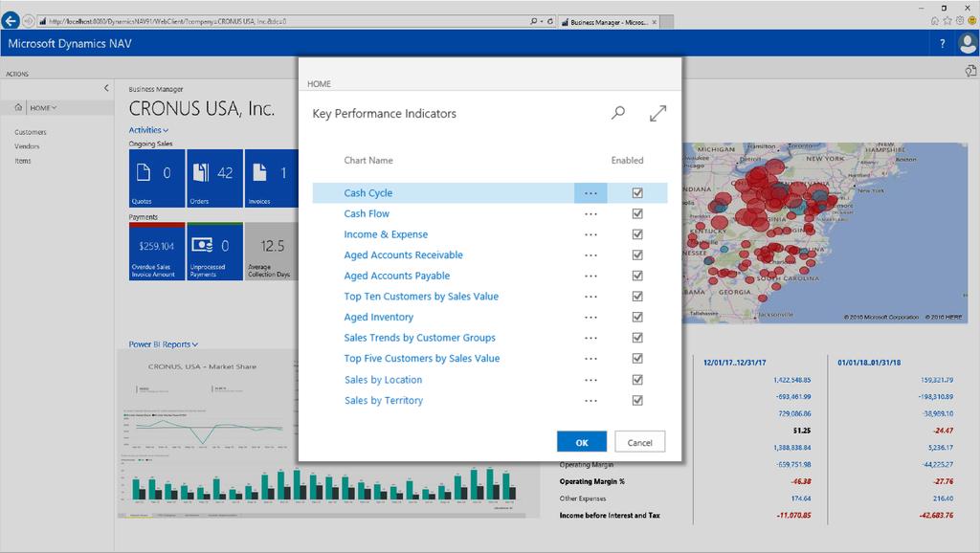
Task: Open the ellipsis menu for Income & Expense
Action: pyautogui.click(x=590, y=234)
